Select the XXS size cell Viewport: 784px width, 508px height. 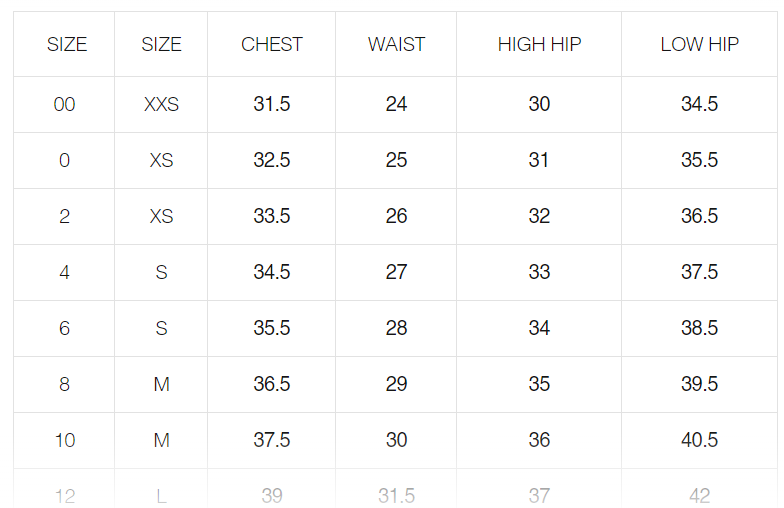point(161,105)
